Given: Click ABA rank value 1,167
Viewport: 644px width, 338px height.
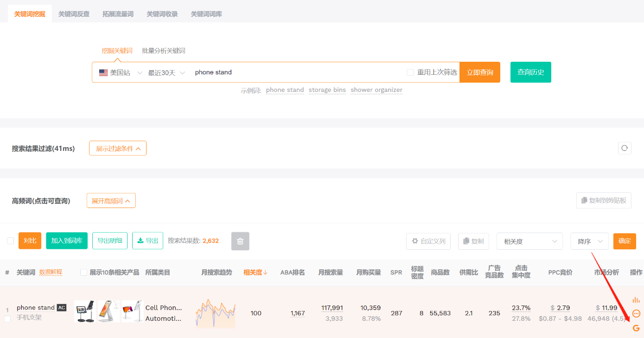Looking at the screenshot, I should (298, 313).
